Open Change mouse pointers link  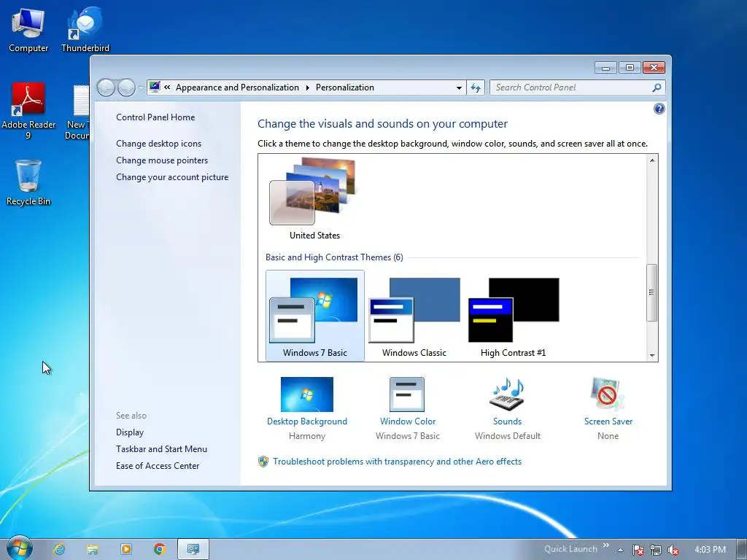tap(162, 160)
